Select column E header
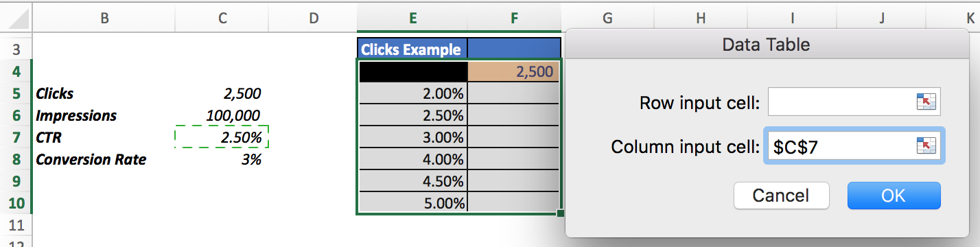980x247 pixels. [412, 19]
